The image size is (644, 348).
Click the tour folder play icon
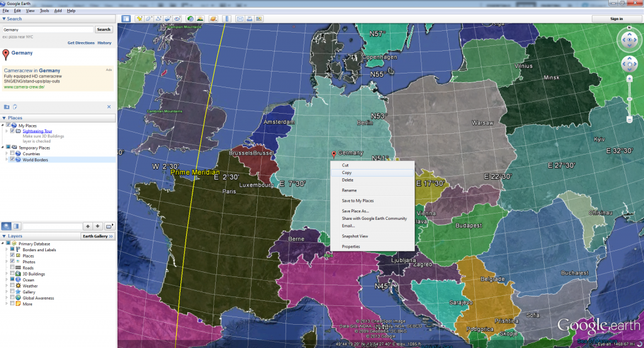[x=109, y=226]
